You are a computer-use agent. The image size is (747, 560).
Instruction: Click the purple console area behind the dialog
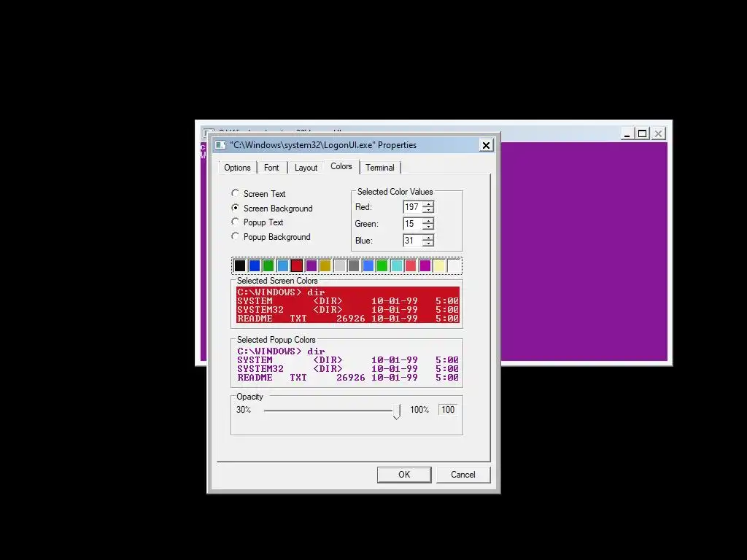point(583,252)
